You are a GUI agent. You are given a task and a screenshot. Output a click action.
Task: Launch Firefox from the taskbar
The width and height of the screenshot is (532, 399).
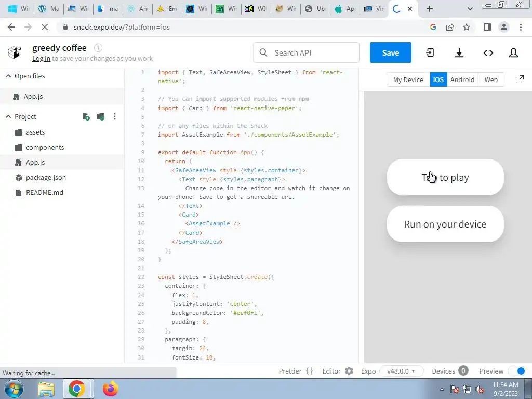pos(110,389)
